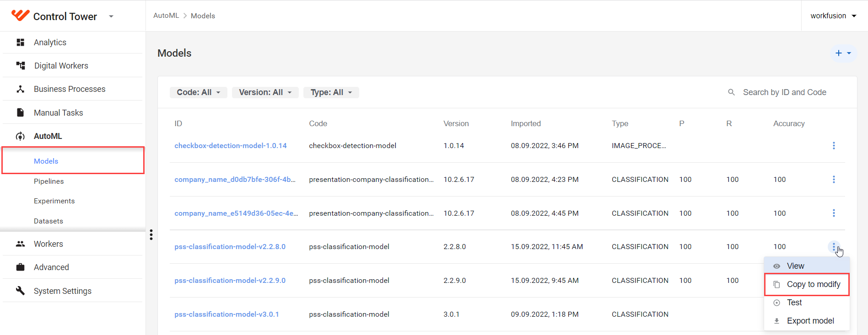Click the Accuracy column header
The height and width of the screenshot is (335, 868).
(x=789, y=123)
